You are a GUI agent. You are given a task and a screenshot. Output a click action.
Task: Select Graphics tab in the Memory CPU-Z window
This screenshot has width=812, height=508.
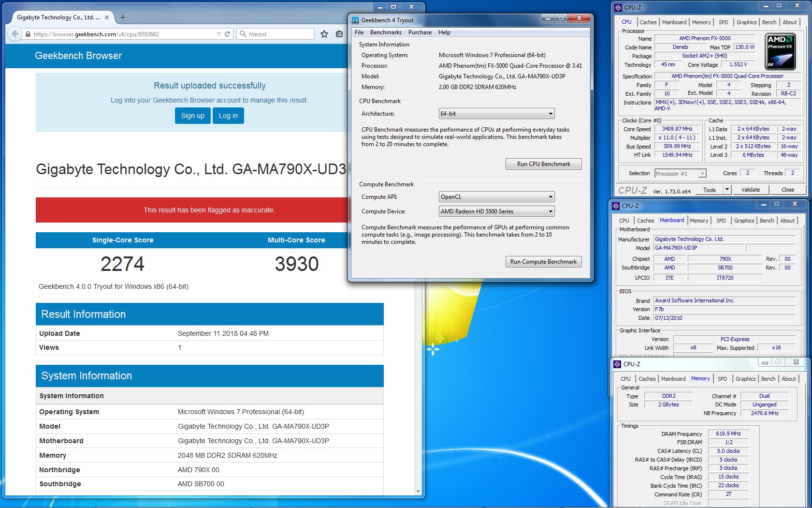click(x=746, y=379)
